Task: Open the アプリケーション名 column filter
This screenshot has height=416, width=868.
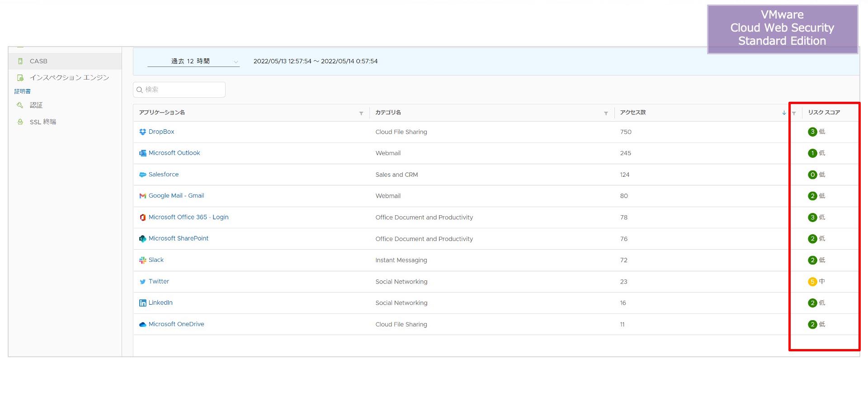Action: coord(361,113)
